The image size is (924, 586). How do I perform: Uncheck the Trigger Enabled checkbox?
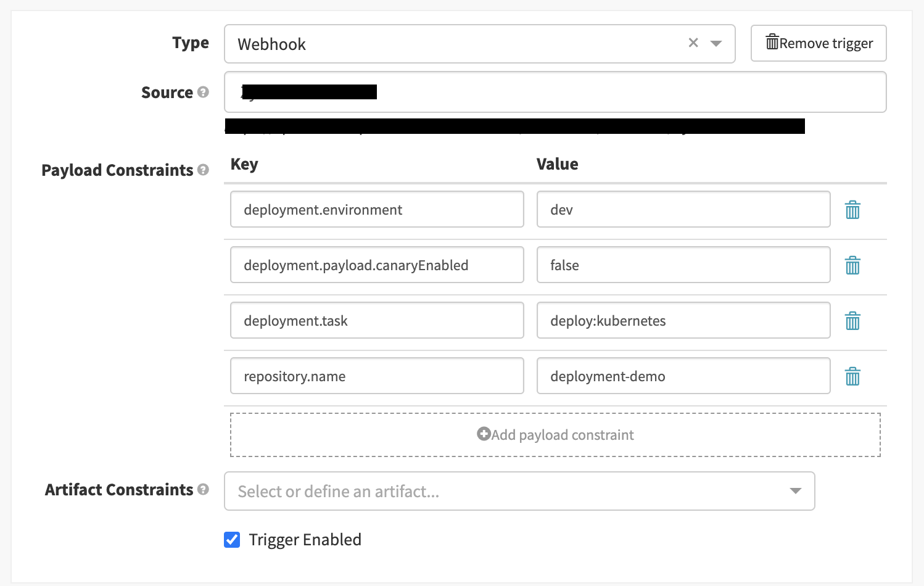pos(232,540)
